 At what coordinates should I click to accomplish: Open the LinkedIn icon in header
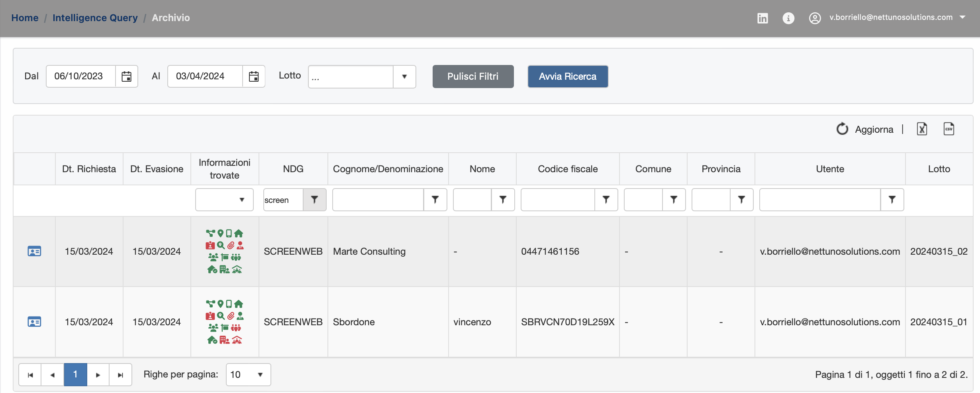[x=762, y=18]
